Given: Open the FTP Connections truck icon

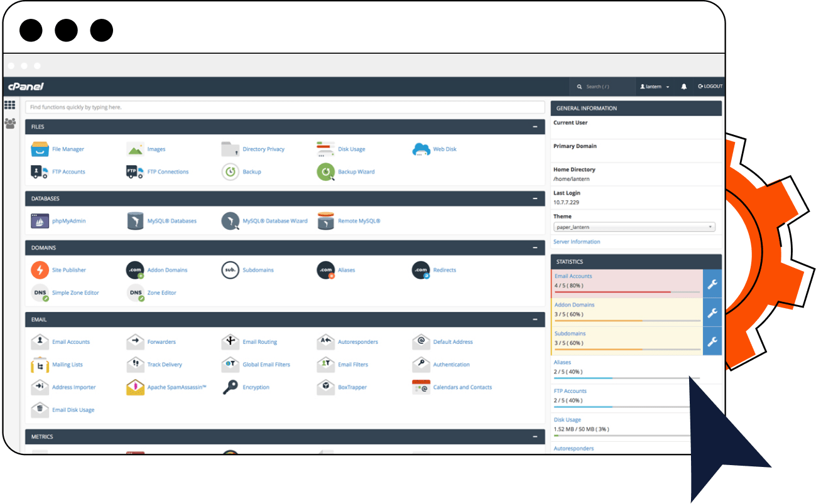Looking at the screenshot, I should (135, 171).
